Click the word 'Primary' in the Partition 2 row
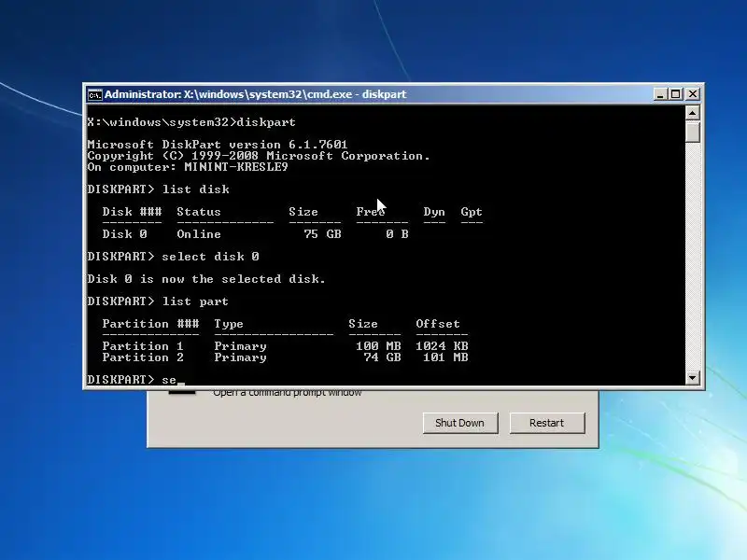The image size is (747, 560). (x=240, y=357)
